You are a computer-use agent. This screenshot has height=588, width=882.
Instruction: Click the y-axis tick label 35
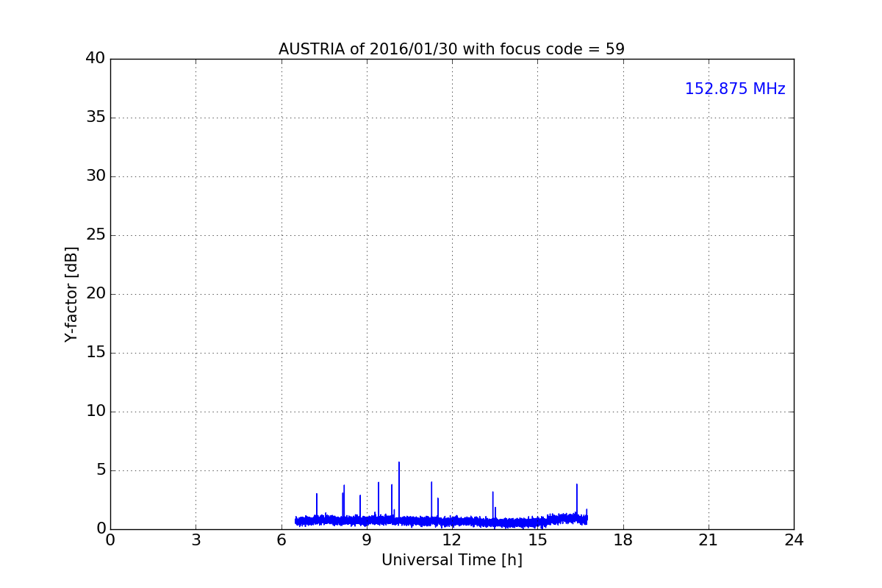96,118
